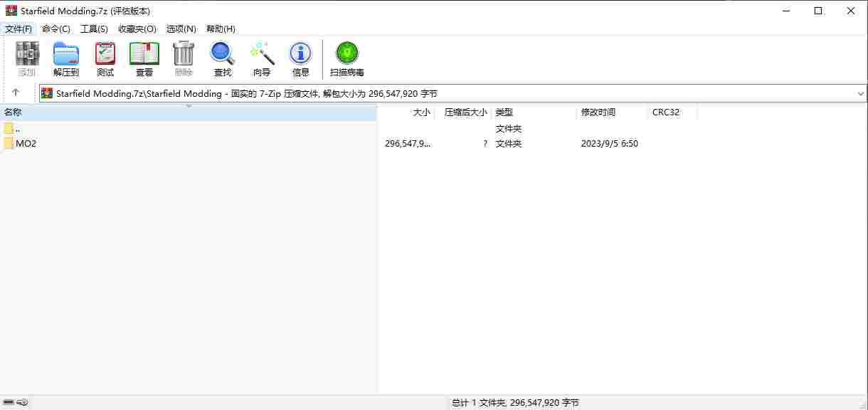Viewport: 868px width, 410px height.
Task: Open the 命令(C) menu
Action: click(x=56, y=28)
